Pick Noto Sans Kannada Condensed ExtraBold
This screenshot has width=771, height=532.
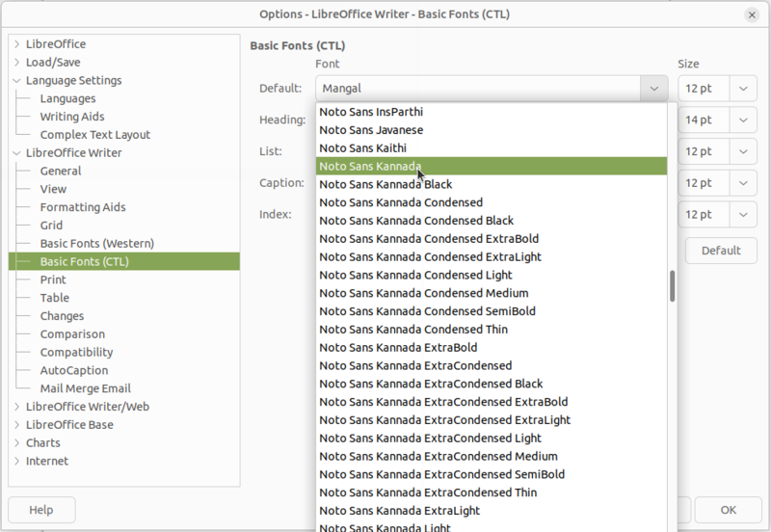pyautogui.click(x=492, y=239)
